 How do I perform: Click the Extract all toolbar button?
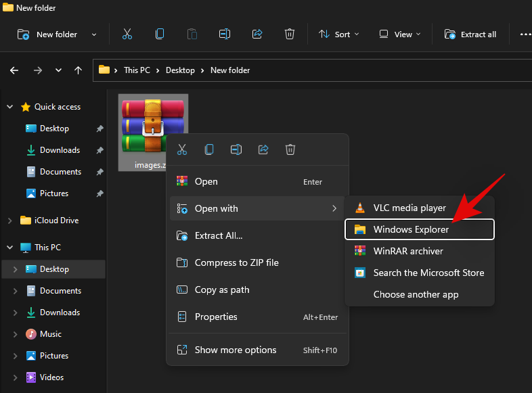coord(470,34)
